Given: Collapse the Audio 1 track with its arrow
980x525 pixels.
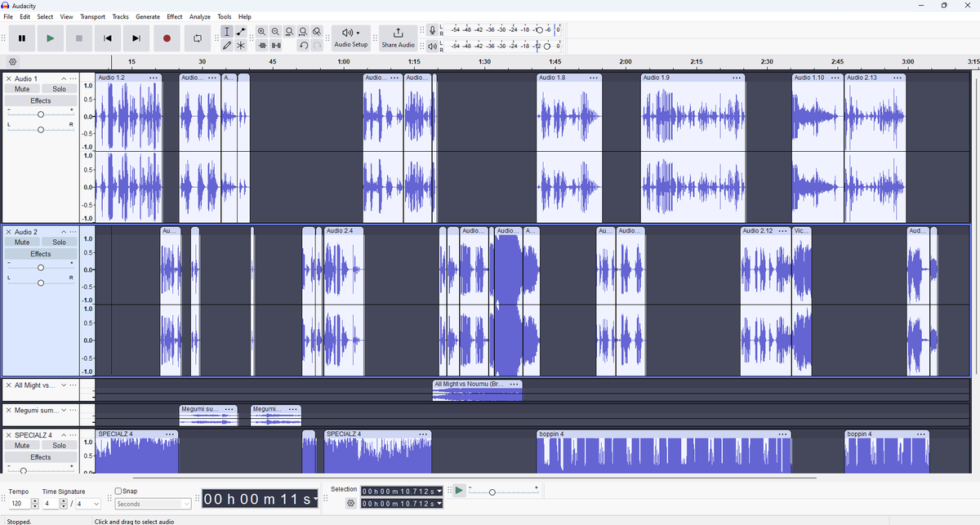Looking at the screenshot, I should [64, 79].
